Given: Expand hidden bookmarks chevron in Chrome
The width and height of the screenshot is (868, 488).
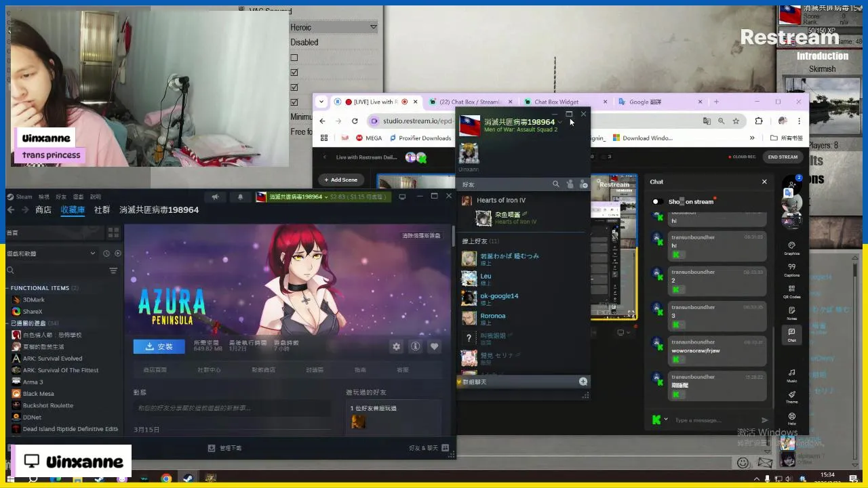Looking at the screenshot, I should [x=751, y=138].
